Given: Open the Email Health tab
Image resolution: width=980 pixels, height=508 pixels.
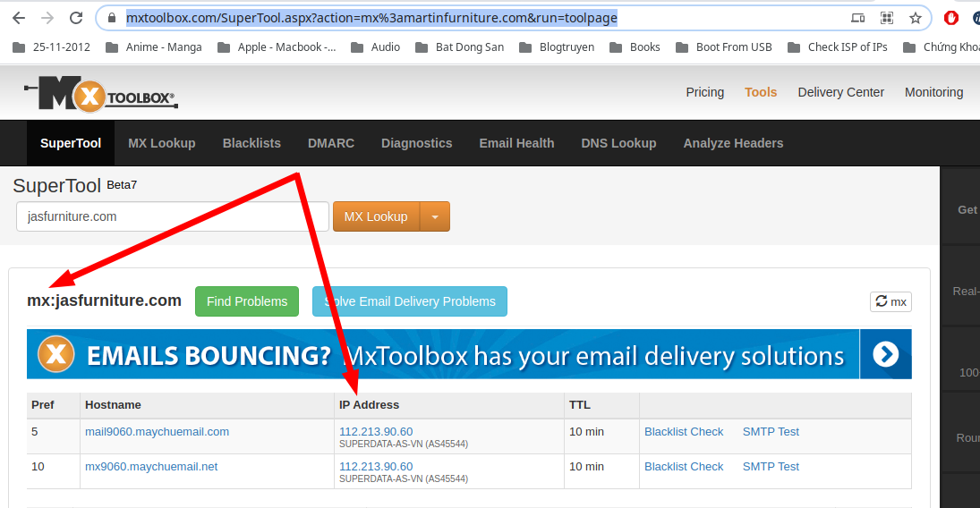Looking at the screenshot, I should (x=516, y=143).
